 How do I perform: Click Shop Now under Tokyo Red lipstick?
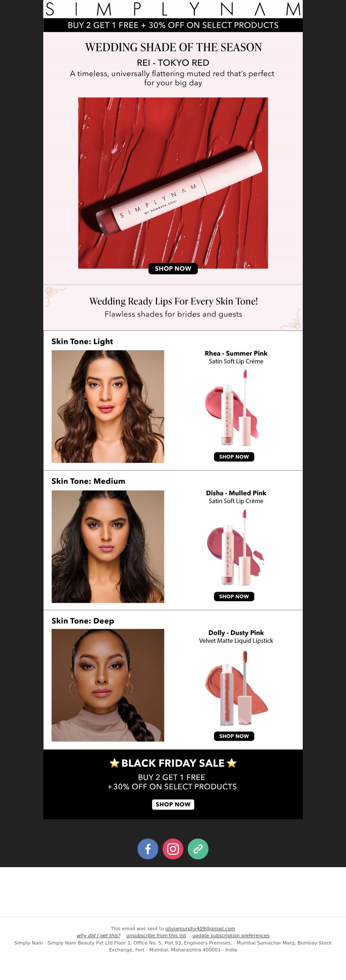[173, 268]
